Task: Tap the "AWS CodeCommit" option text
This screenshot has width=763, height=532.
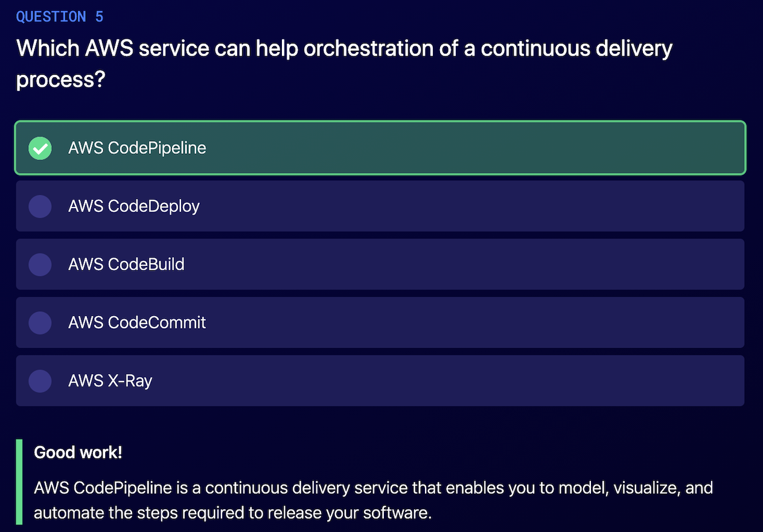Action: (137, 323)
